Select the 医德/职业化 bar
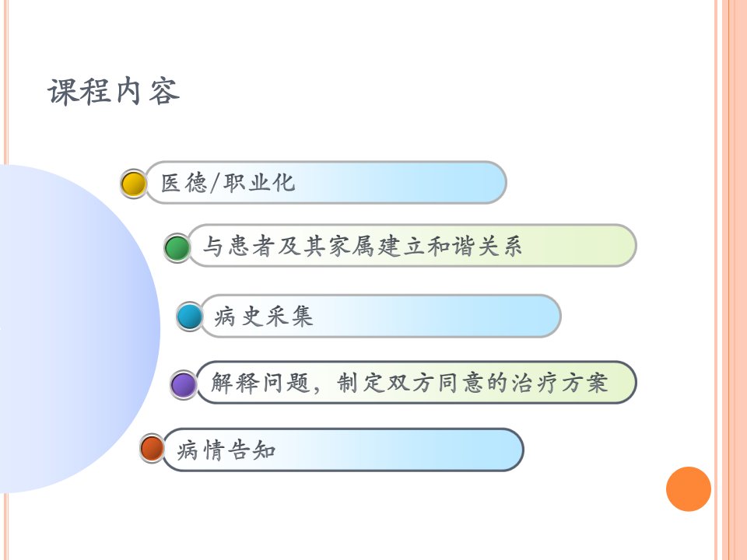747x560 pixels. tap(325, 182)
